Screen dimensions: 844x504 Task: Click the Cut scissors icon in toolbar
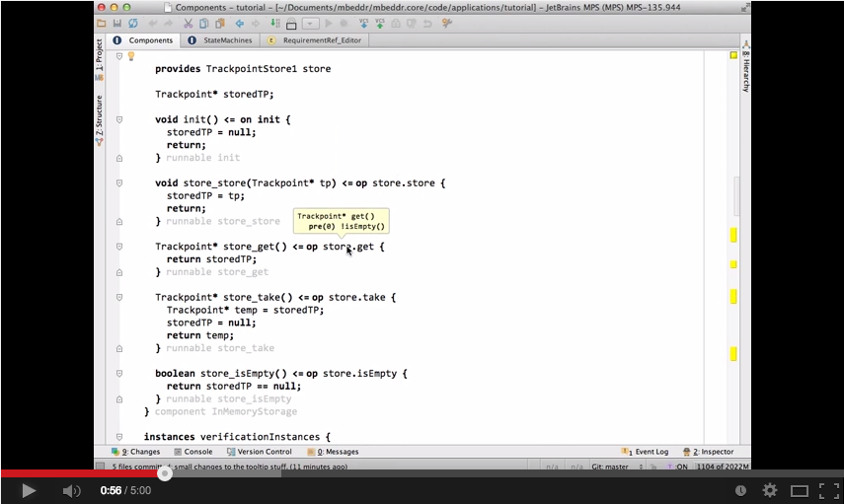pyautogui.click(x=188, y=24)
